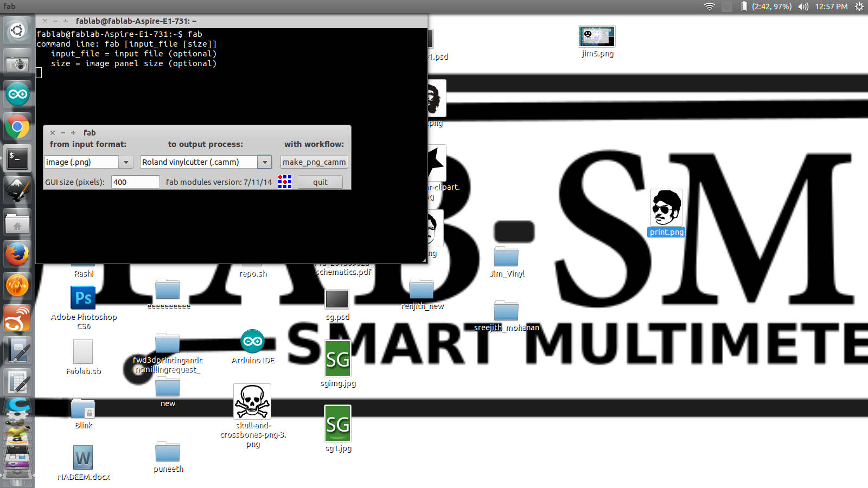Select sgimg.jpg on the desktop
The height and width of the screenshot is (488, 868).
point(338,364)
